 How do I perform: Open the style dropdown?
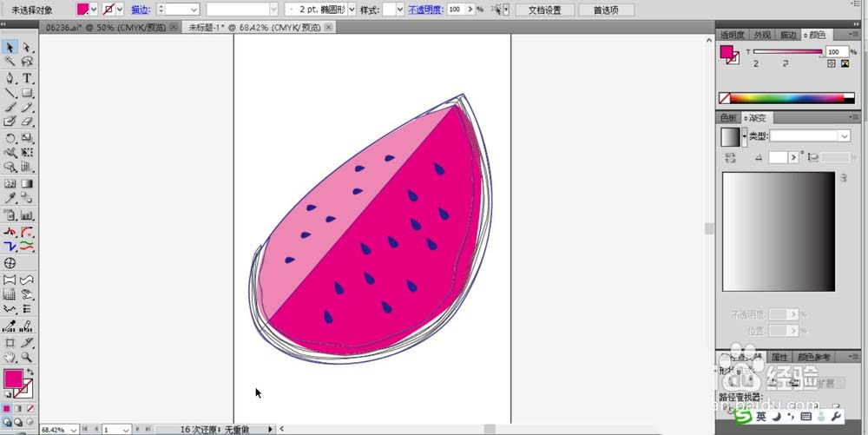point(399,10)
